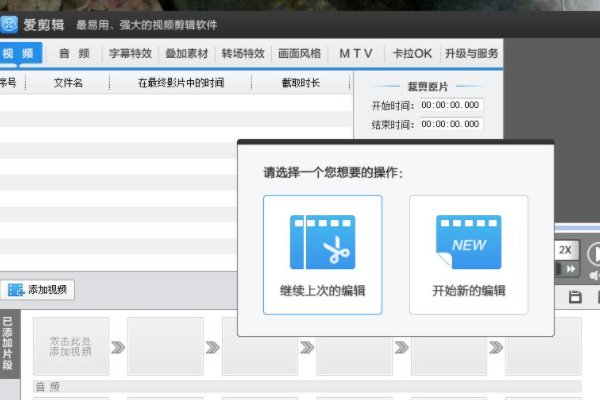Click the save disk icon
This screenshot has height=400, width=600.
(x=575, y=297)
